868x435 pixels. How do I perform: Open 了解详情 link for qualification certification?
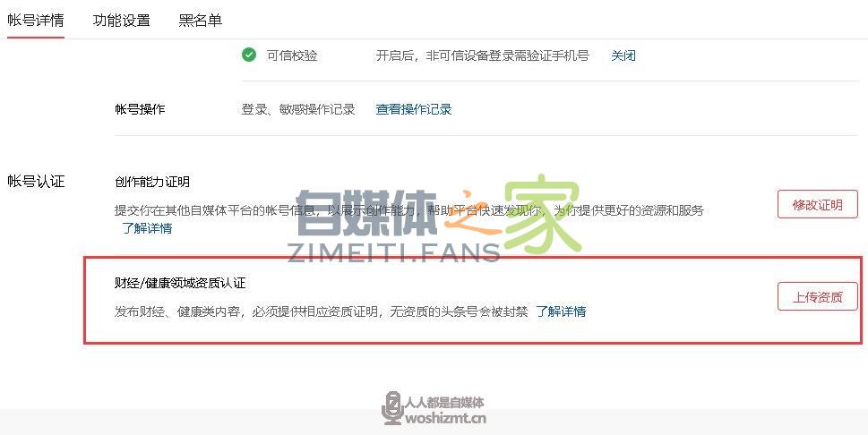click(561, 311)
